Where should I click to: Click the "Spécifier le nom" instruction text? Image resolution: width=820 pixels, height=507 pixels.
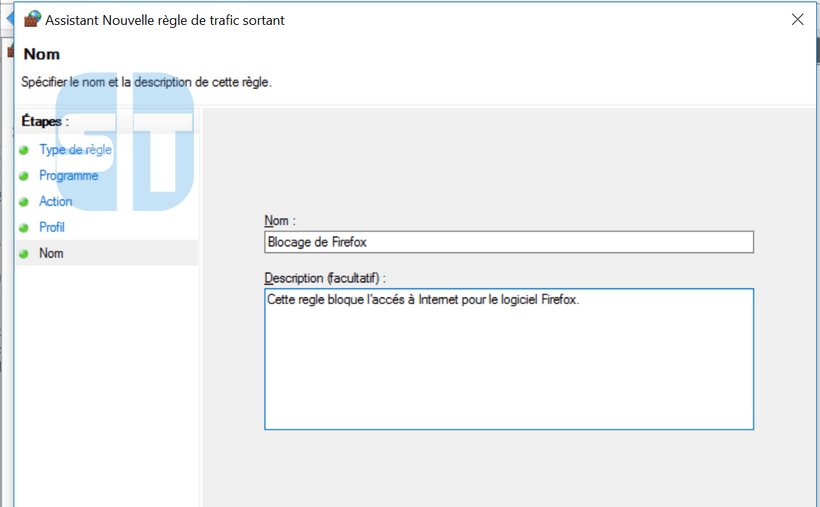coord(146,82)
